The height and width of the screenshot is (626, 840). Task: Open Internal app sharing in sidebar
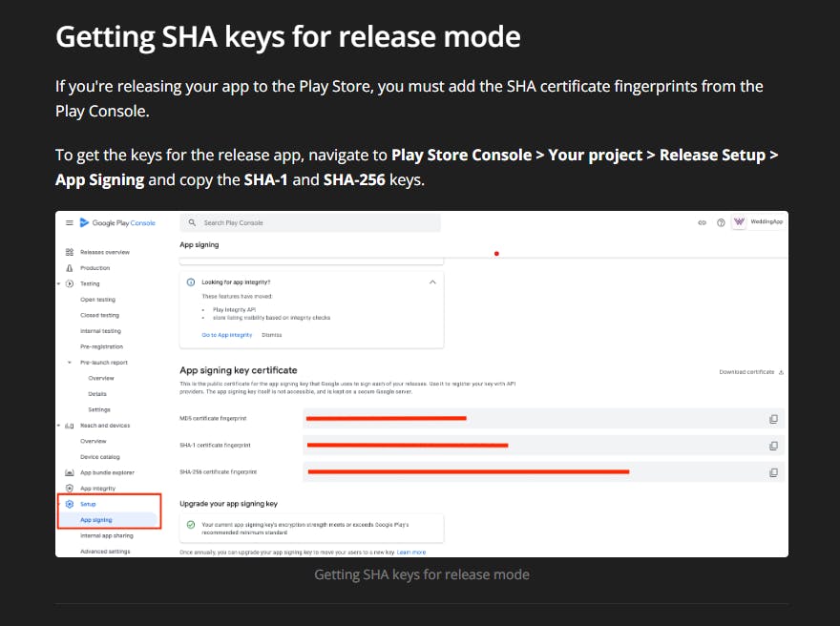[107, 536]
